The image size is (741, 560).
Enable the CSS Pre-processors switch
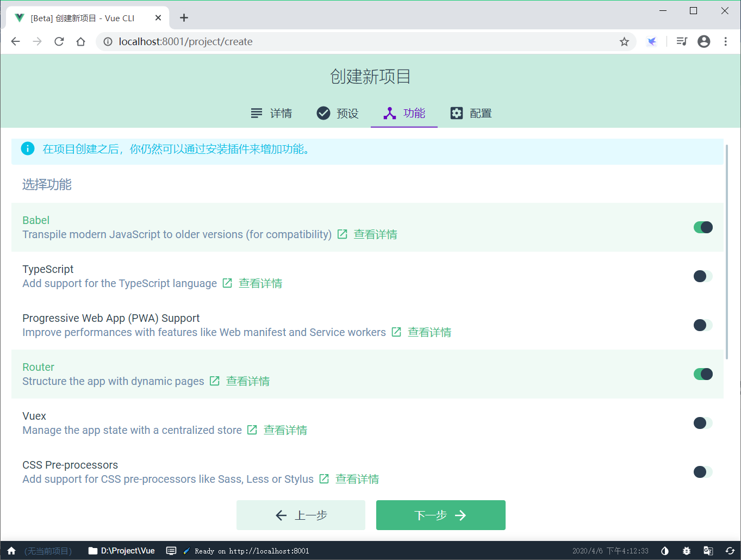coord(703,472)
